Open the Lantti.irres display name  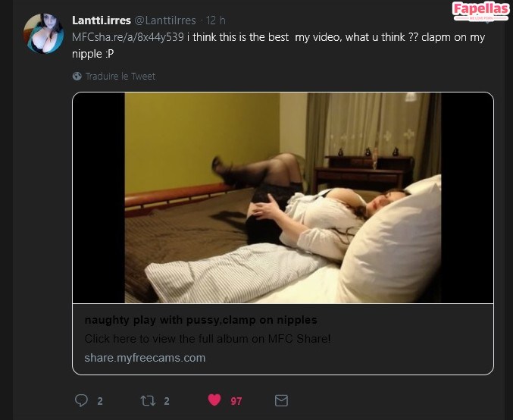(102, 20)
